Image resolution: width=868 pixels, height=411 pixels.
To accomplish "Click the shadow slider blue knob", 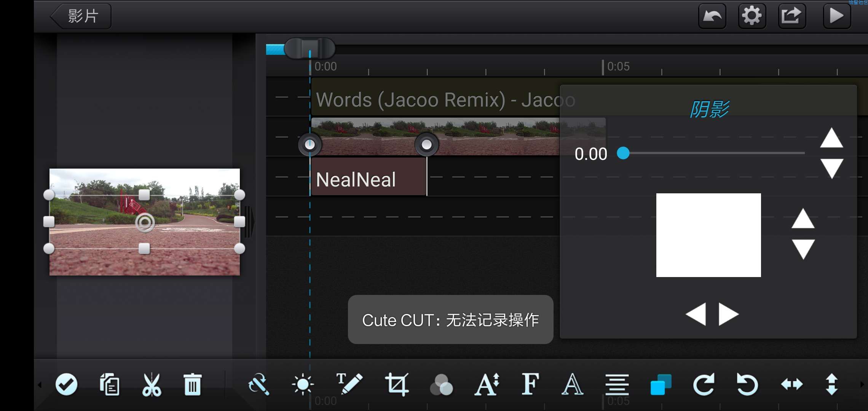I will [x=623, y=153].
